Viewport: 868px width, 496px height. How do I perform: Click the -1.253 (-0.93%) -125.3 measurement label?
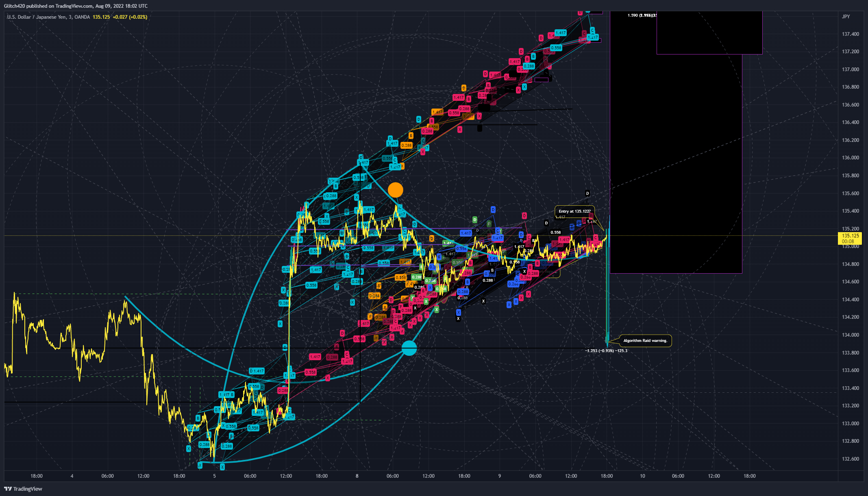(x=606, y=350)
